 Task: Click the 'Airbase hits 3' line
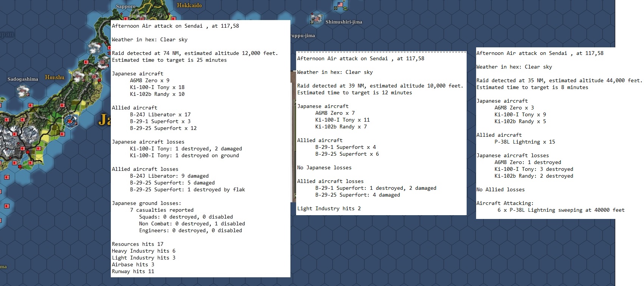click(133, 265)
